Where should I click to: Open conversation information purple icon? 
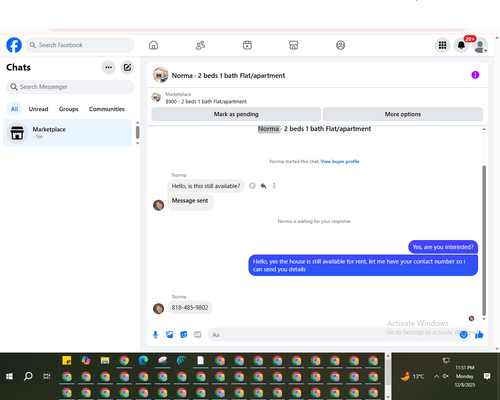pos(475,75)
